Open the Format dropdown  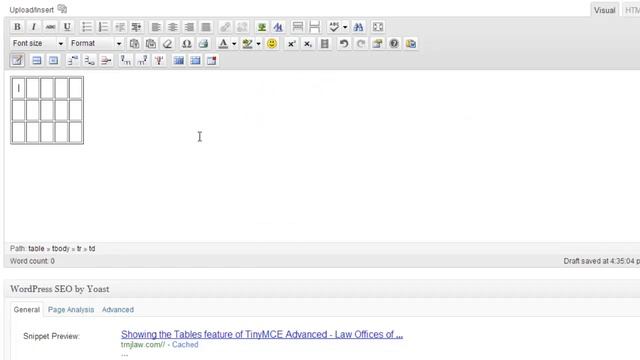[x=96, y=43]
